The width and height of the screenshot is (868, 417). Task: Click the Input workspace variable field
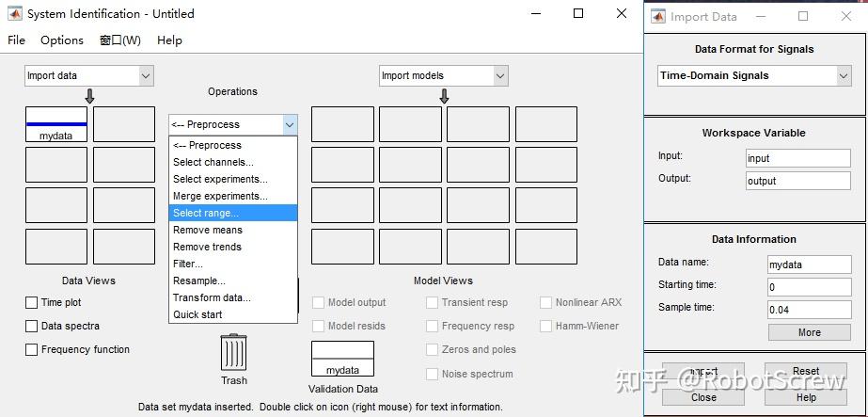coord(798,158)
